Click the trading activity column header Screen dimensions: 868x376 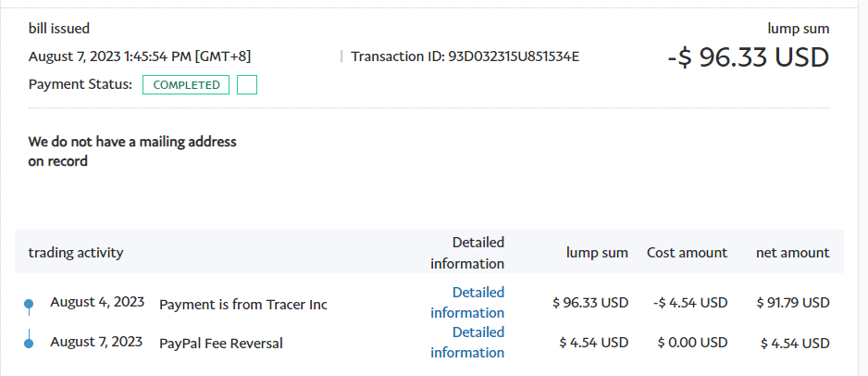76,253
